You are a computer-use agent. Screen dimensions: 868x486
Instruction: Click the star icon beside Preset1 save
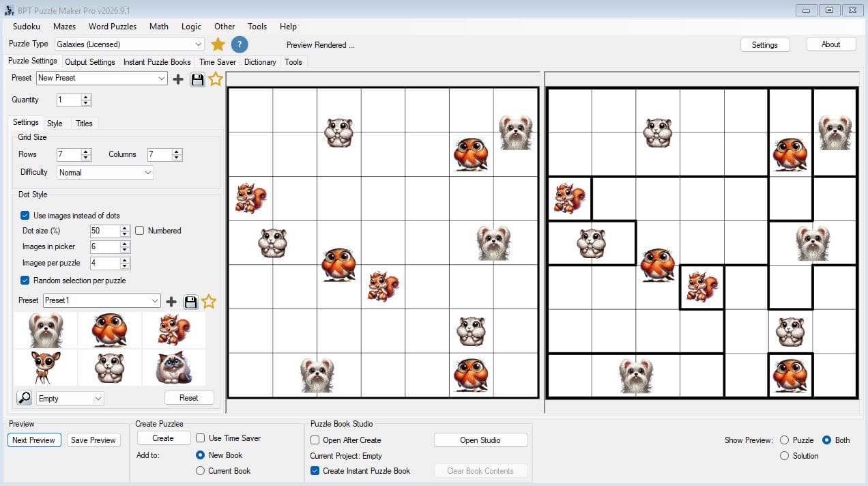[x=209, y=301]
